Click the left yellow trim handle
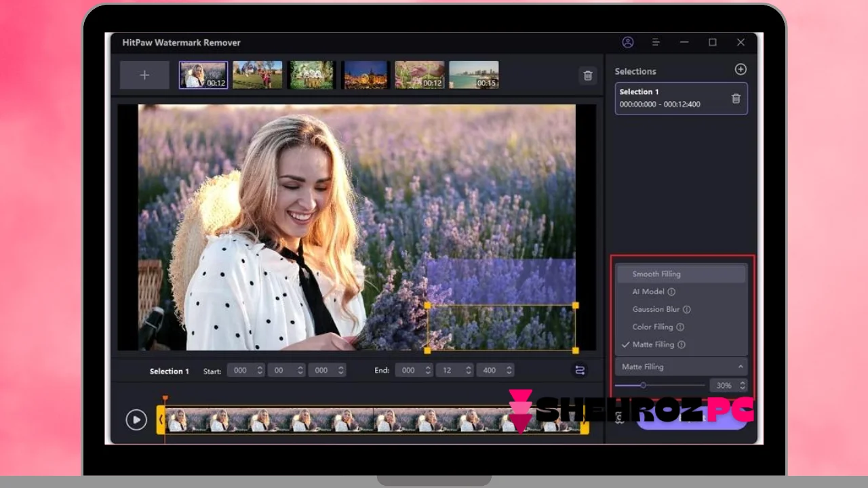Viewport: 868px width, 488px height. [x=161, y=420]
